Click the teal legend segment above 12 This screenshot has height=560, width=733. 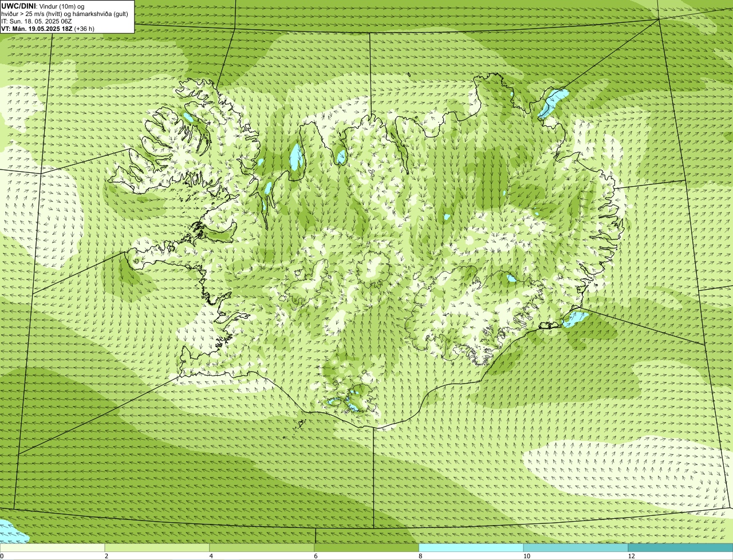coord(680,548)
